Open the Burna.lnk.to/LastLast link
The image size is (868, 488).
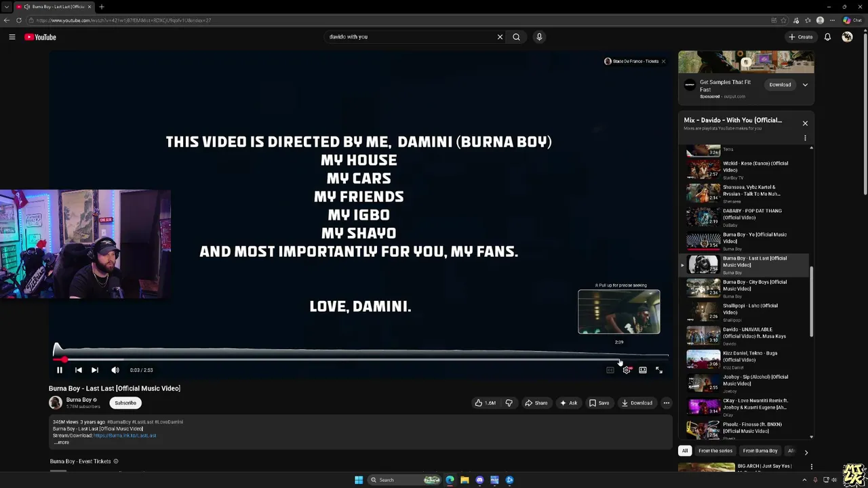point(125,436)
